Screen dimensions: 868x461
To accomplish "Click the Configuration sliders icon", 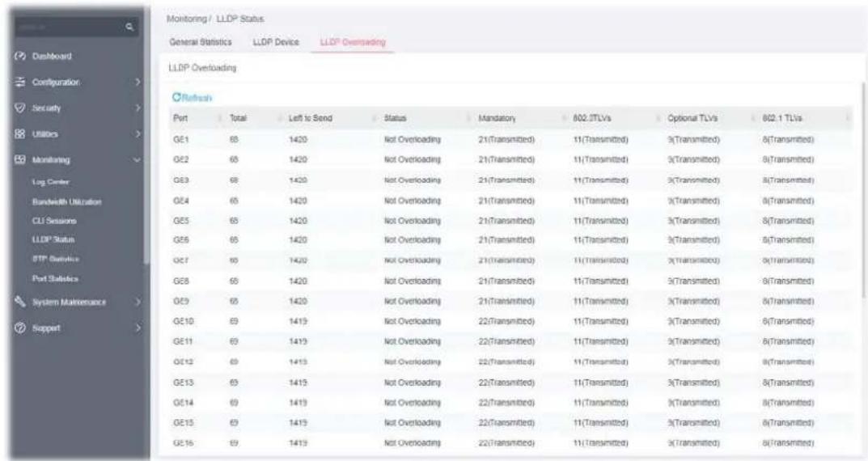I will click(x=20, y=82).
